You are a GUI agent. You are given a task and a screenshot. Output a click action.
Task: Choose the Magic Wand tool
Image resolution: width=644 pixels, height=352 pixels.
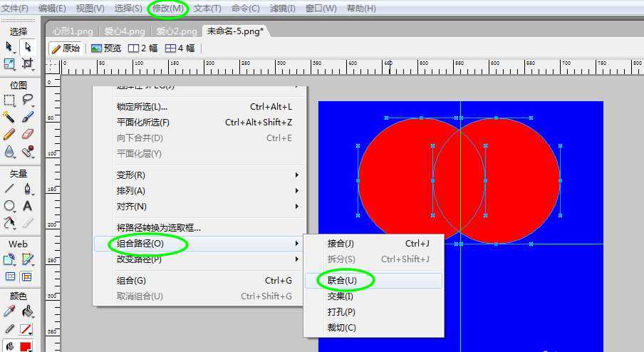(10, 116)
